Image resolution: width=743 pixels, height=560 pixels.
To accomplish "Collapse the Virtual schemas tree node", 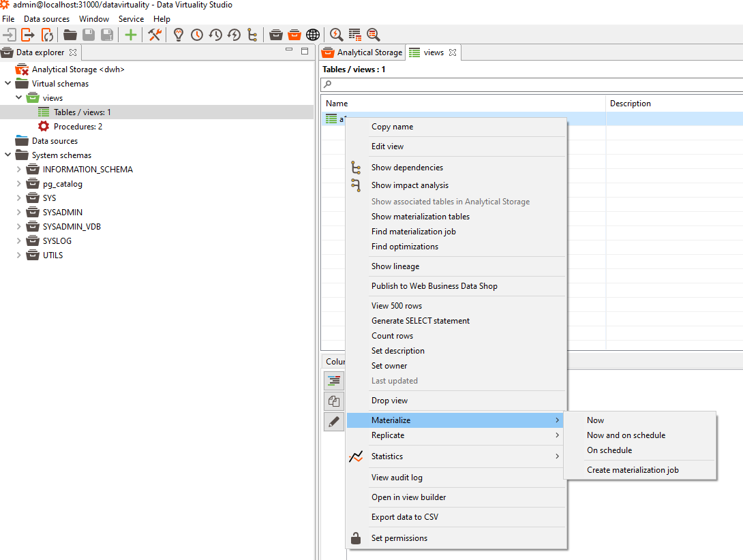I will (8, 84).
